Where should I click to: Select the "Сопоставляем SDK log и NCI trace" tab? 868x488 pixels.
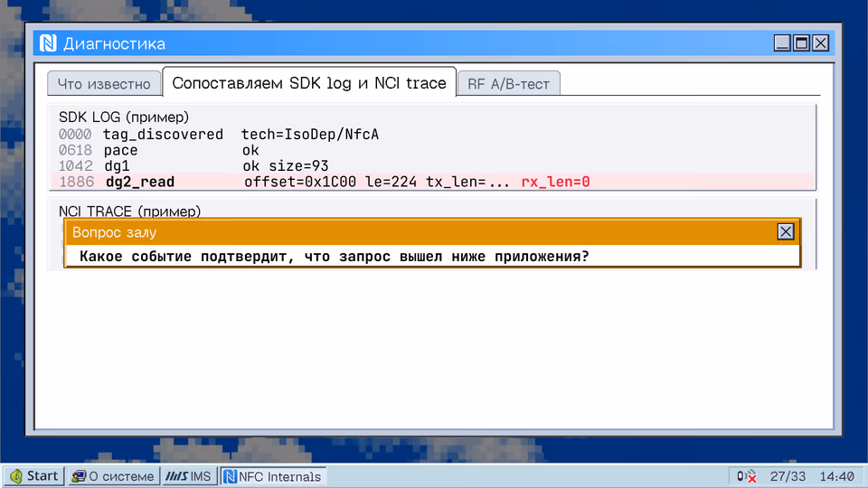pos(309,82)
